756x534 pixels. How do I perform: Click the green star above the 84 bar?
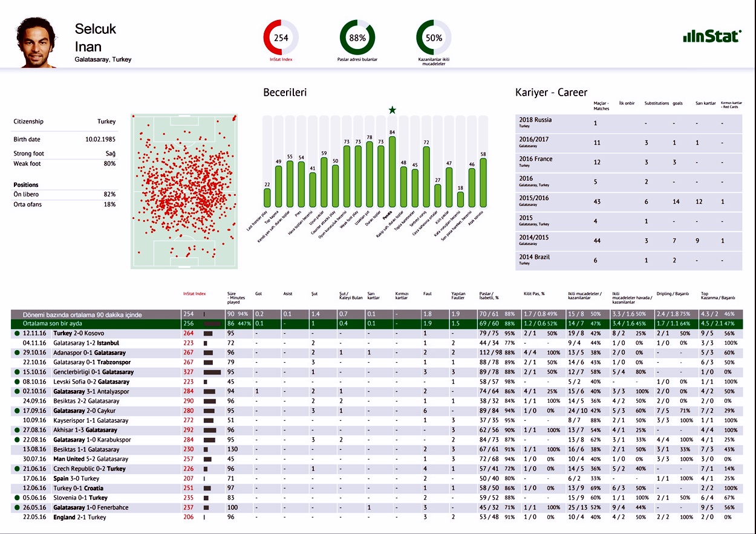click(393, 110)
